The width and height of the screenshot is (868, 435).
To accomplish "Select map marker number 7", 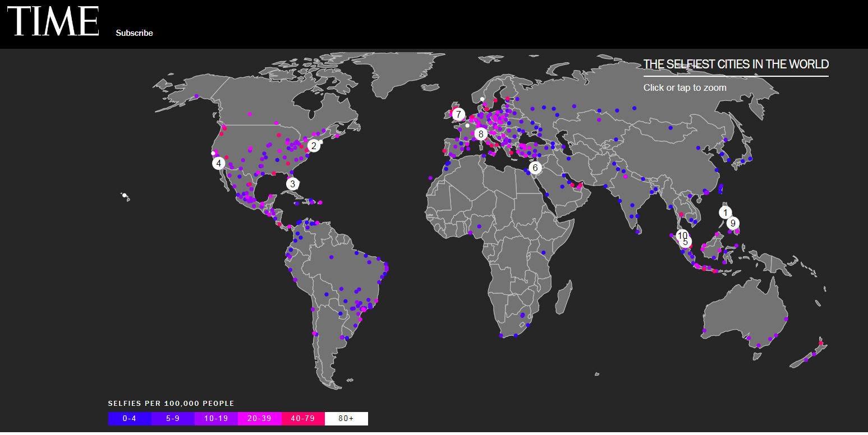I will click(458, 114).
